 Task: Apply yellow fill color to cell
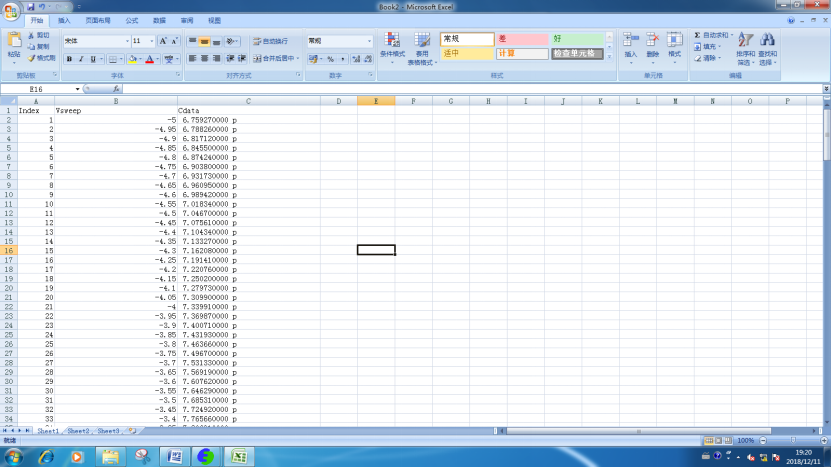coord(132,59)
